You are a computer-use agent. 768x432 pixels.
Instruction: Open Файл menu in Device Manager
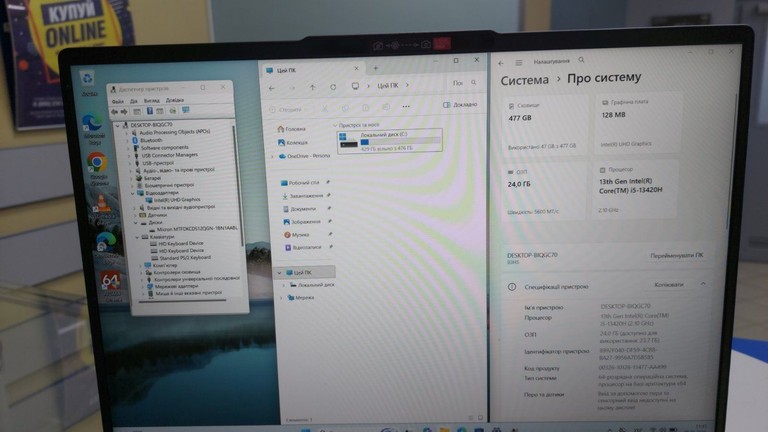(118, 101)
